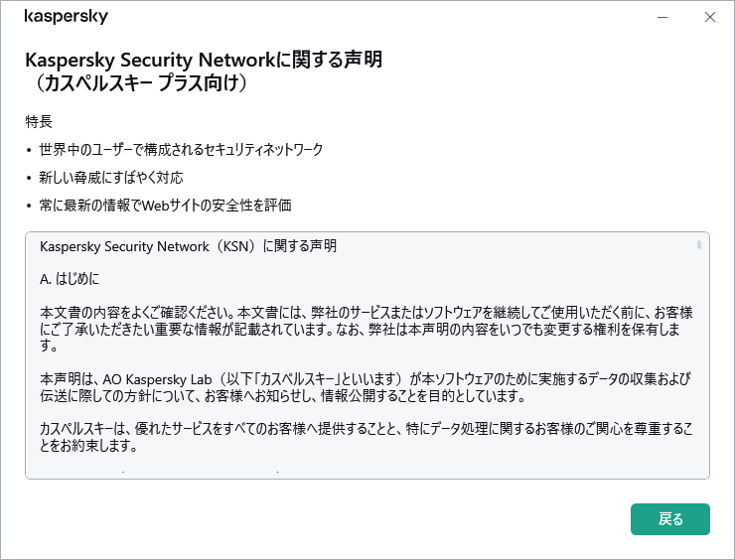This screenshot has width=735, height=560.
Task: Click the 戻る (Back) button
Action: [x=670, y=518]
